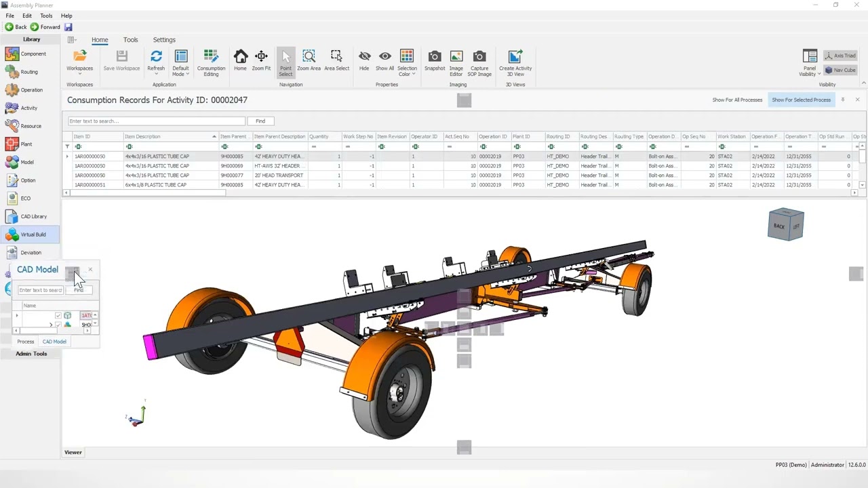Viewport: 868px width, 488px height.
Task: Toggle checkbox in first CAD Model row
Action: pos(58,316)
